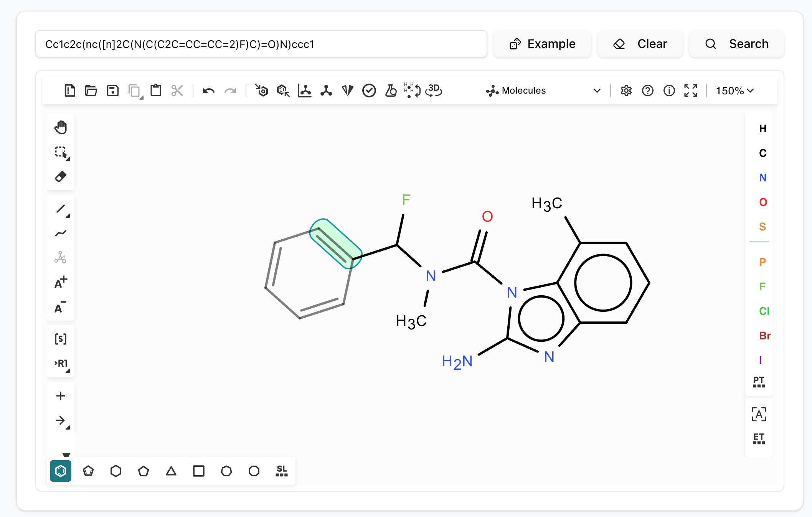Select the eraser tool

(x=60, y=177)
